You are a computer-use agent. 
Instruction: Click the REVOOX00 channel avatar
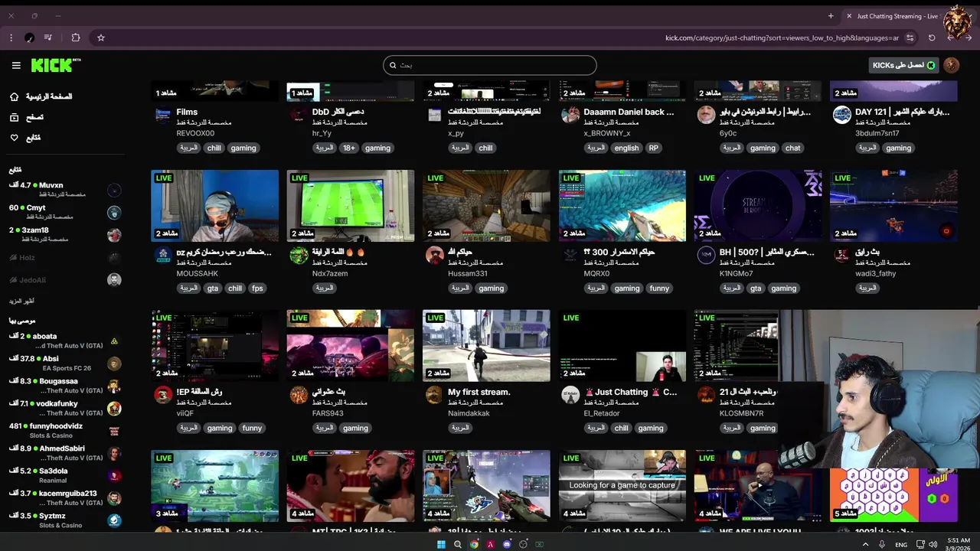163,115
